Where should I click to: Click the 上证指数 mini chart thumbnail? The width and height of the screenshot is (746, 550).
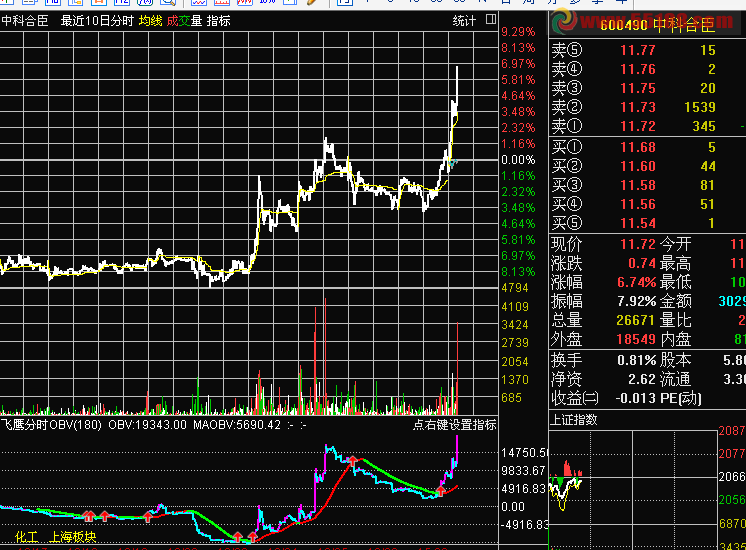pyautogui.click(x=633, y=490)
